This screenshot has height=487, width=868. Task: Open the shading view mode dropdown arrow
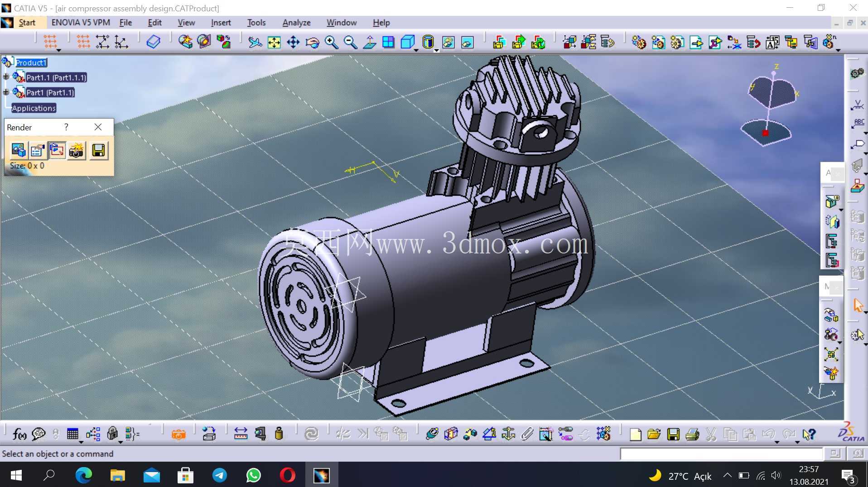(x=436, y=50)
